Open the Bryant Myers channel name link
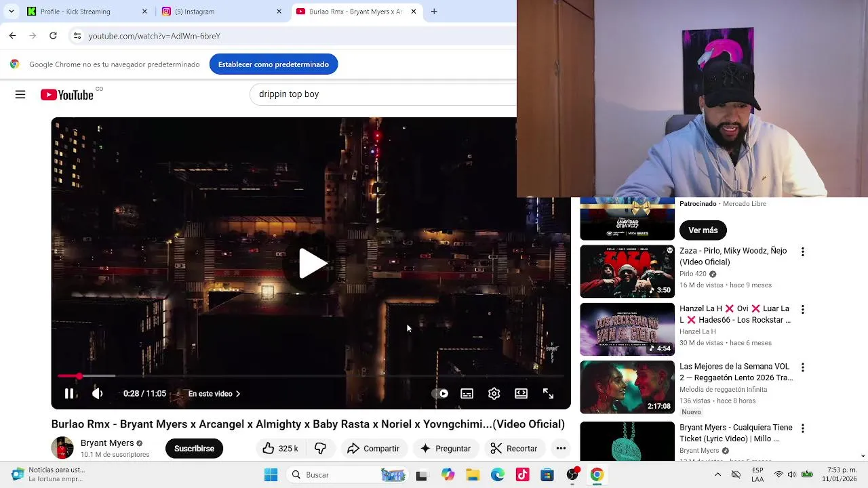This screenshot has width=868, height=488. tap(107, 443)
